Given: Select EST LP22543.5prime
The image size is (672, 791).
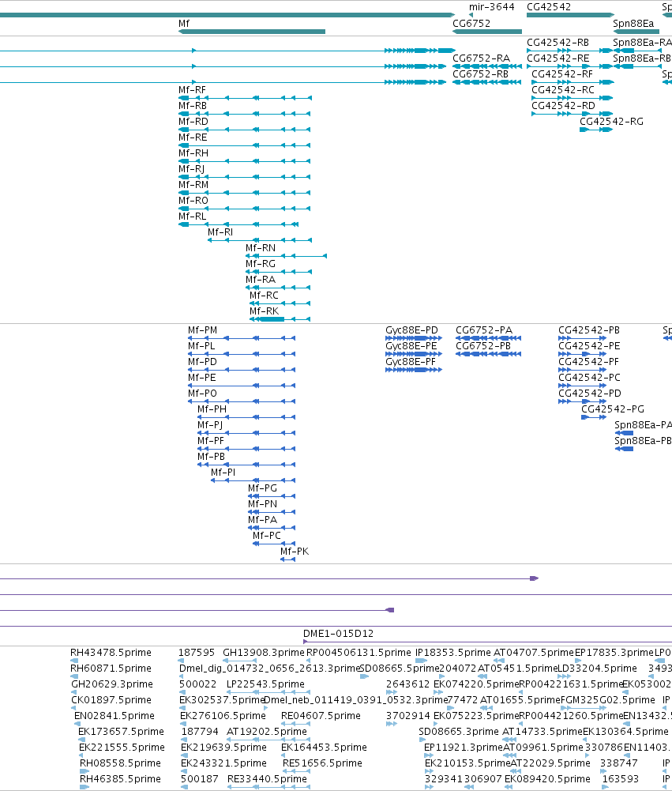Looking at the screenshot, I should [265, 684].
